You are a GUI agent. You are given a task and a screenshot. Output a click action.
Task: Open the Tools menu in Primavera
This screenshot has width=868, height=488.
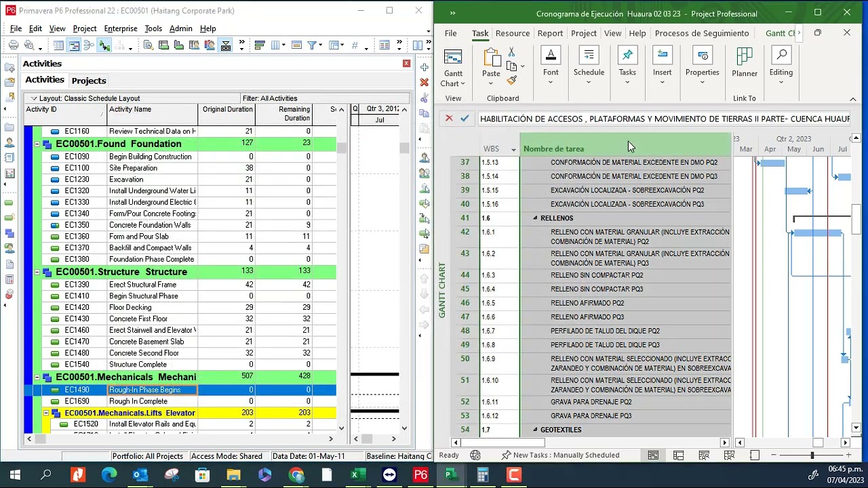[x=153, y=28]
